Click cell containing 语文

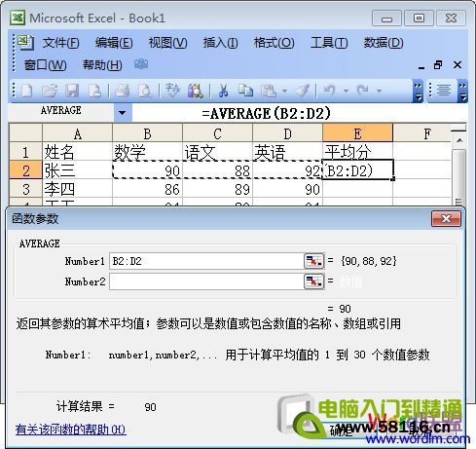tap(217, 152)
